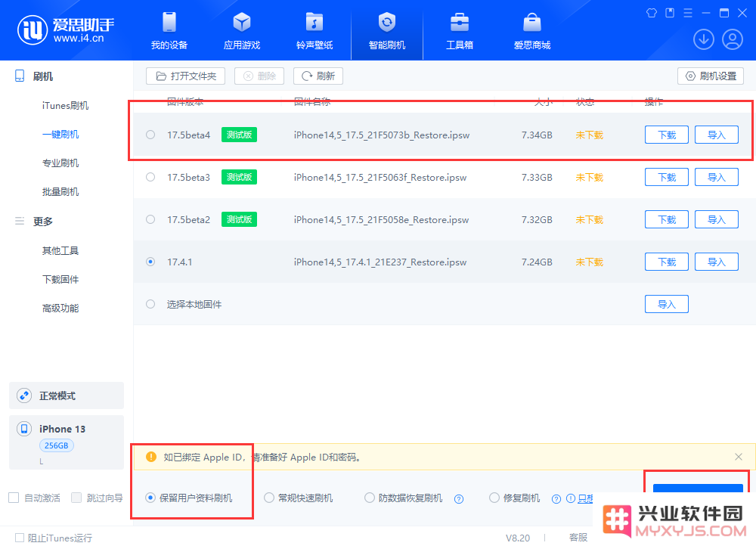The height and width of the screenshot is (549, 756).
Task: Click the orange warning icon in banner
Action: (x=151, y=457)
